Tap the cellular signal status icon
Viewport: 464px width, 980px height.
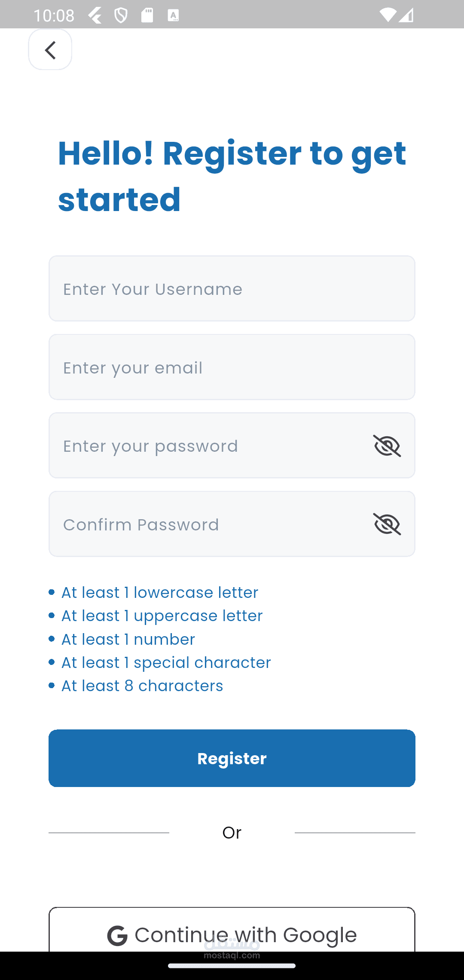[x=406, y=15]
